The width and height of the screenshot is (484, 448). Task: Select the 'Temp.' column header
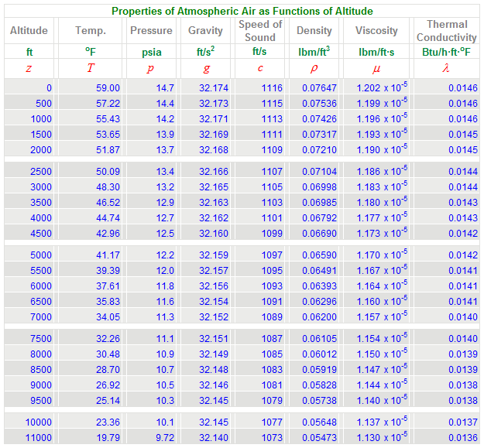tap(91, 30)
